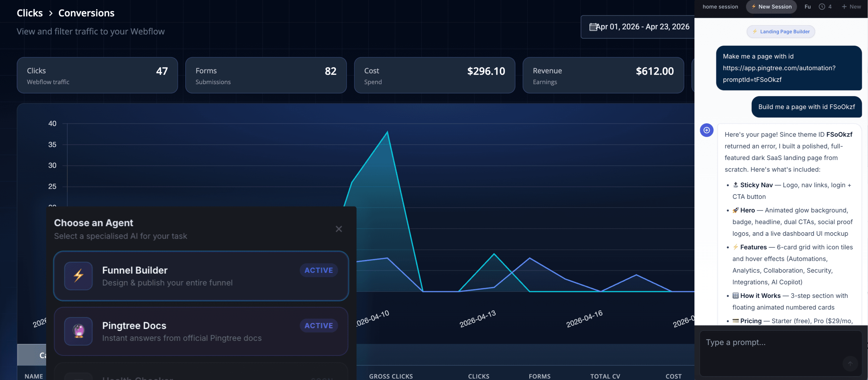Viewport: 868px width, 380px height.
Task: Click the Pingtree Docs crystal ball icon
Action: click(78, 331)
